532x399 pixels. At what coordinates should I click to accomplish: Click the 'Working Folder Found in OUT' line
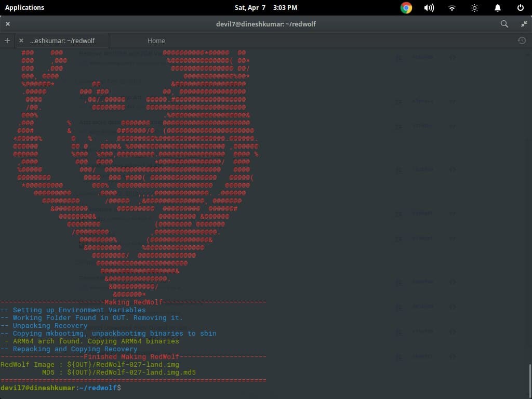click(x=91, y=318)
